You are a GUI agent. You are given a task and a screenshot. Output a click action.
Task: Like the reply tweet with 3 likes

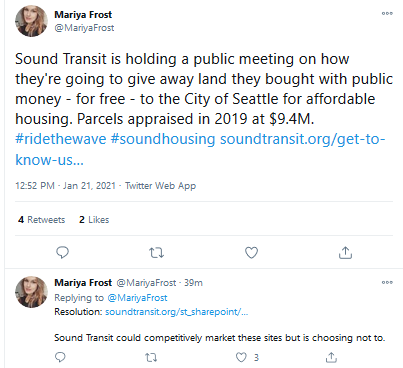tap(241, 357)
